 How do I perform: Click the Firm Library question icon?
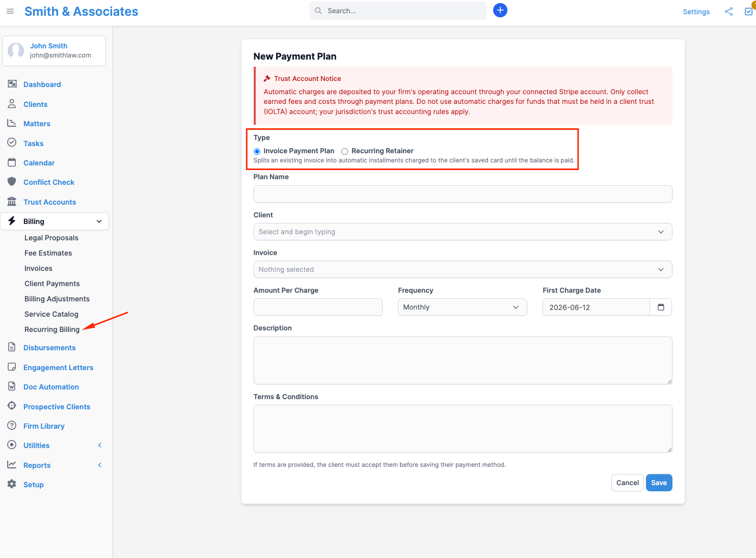12,426
